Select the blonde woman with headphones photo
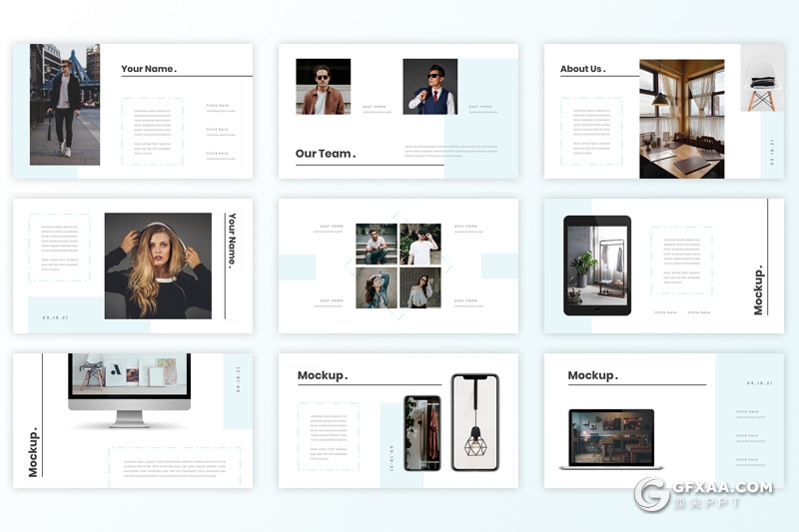The height and width of the screenshot is (532, 799). (x=158, y=266)
